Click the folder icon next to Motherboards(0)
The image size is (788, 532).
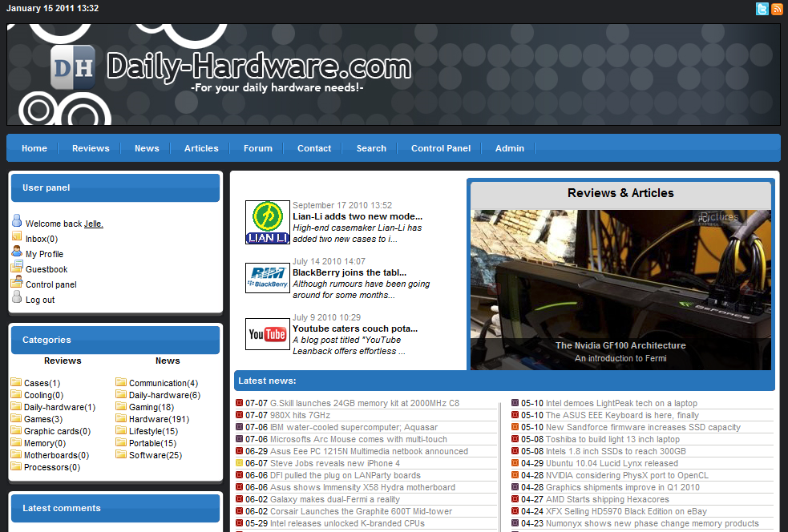point(16,454)
